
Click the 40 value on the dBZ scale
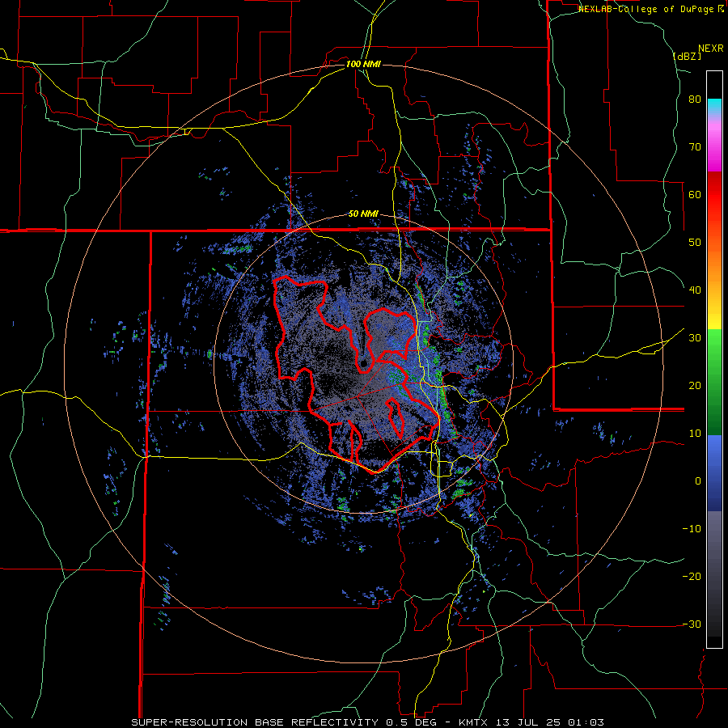click(x=695, y=290)
